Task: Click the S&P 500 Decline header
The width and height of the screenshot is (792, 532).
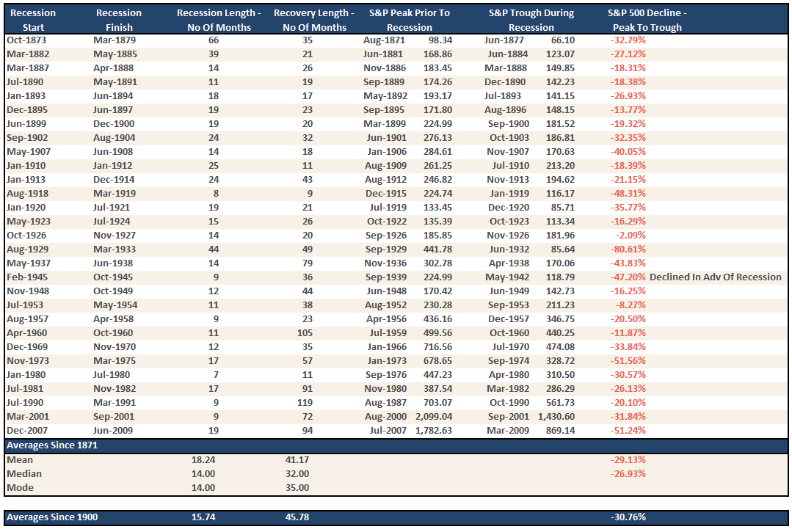Action: pos(644,20)
